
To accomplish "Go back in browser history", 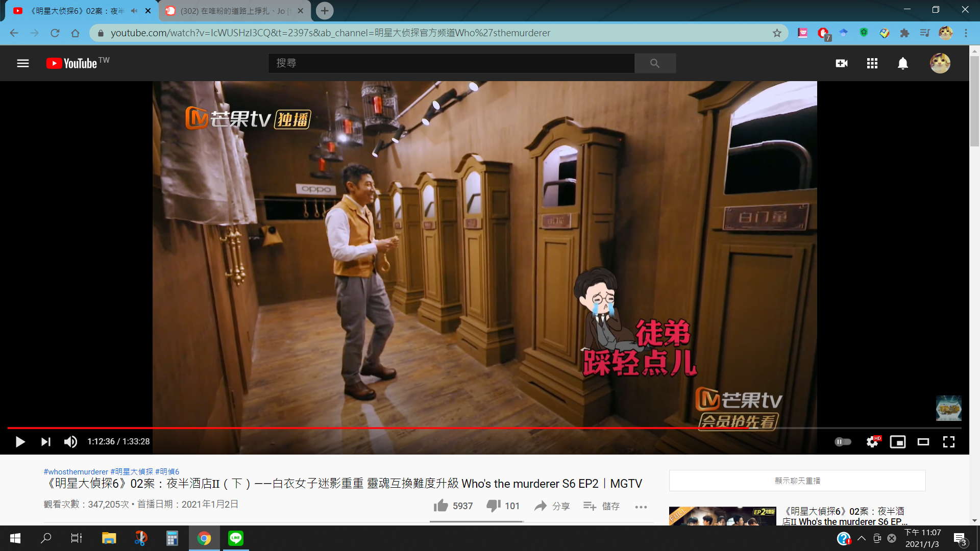I will (x=14, y=33).
